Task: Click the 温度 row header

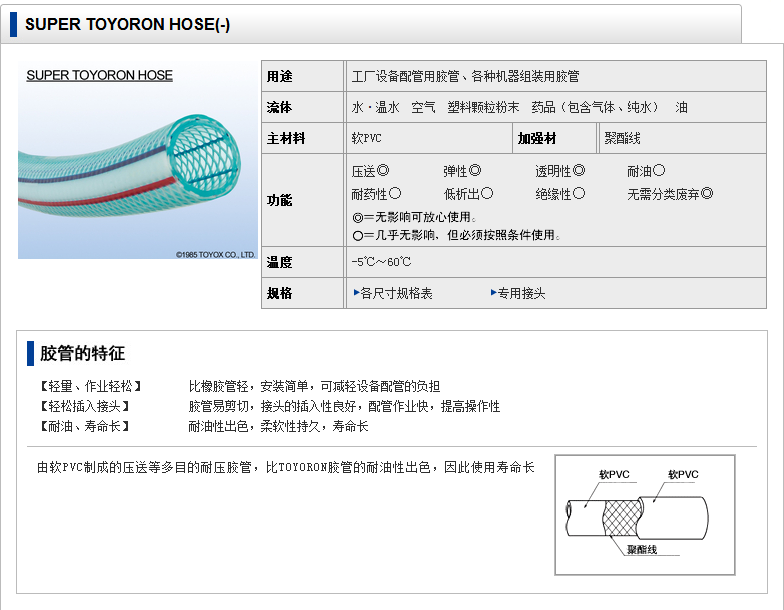Action: point(302,262)
